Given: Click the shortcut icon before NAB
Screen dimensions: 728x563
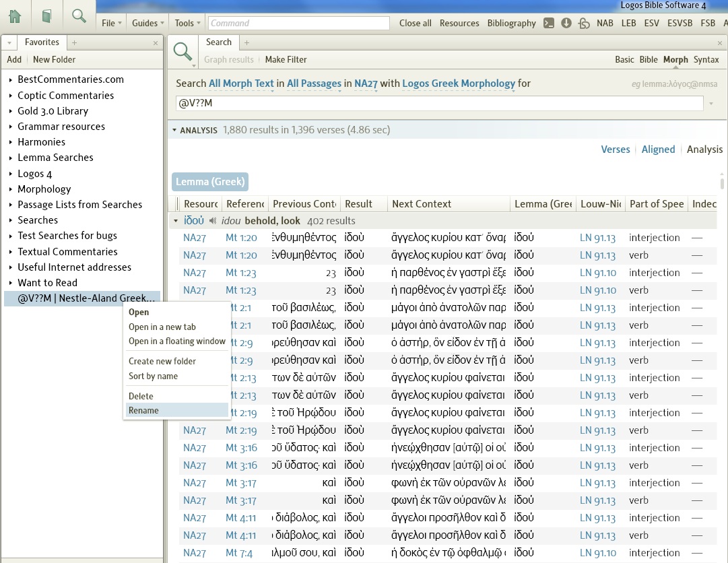Looking at the screenshot, I should (584, 23).
